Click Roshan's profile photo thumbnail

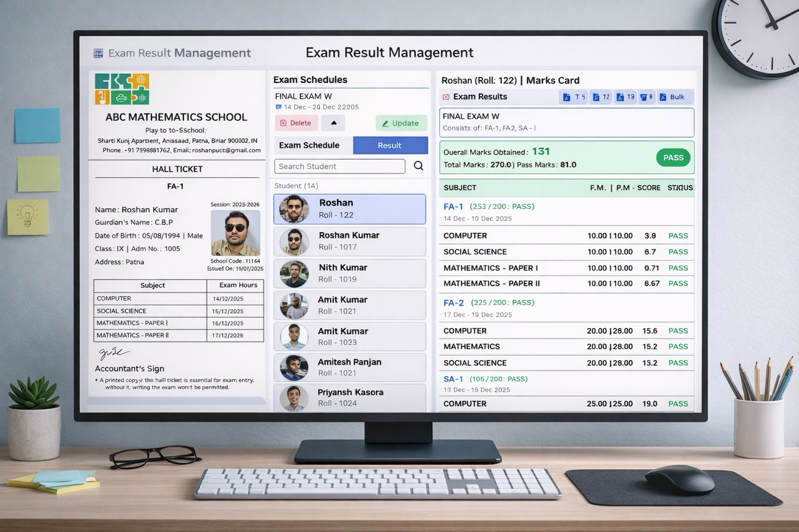click(293, 209)
